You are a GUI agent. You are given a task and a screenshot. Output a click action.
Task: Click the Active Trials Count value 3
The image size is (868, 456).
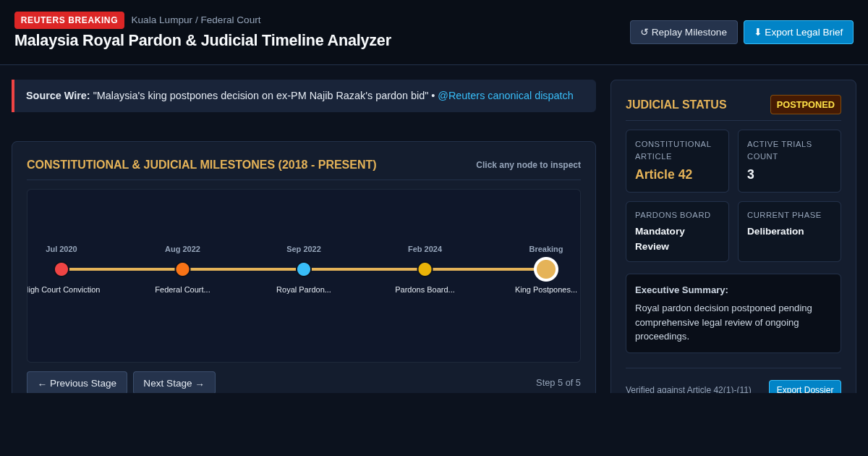(x=751, y=174)
